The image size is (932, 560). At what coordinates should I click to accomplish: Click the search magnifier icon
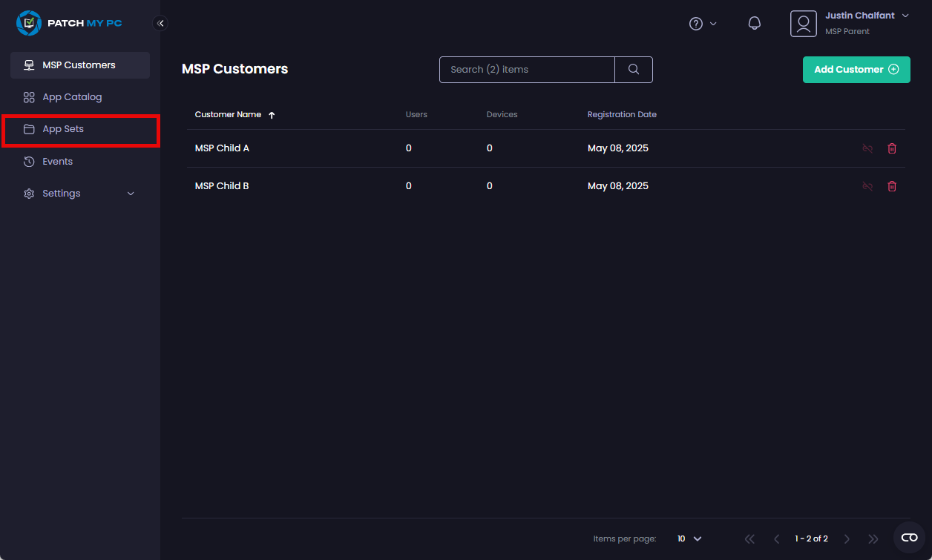pos(634,69)
